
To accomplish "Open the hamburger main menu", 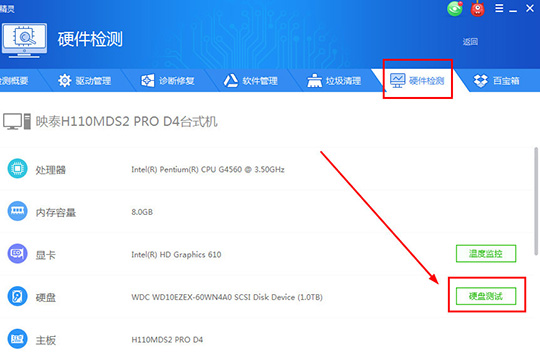I will coord(499,8).
